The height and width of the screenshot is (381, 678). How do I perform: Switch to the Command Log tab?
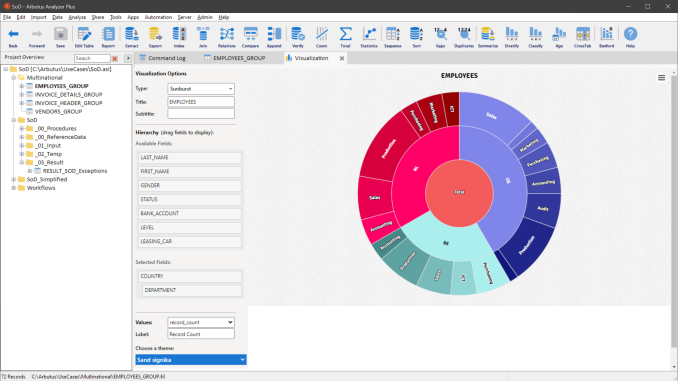pos(163,58)
